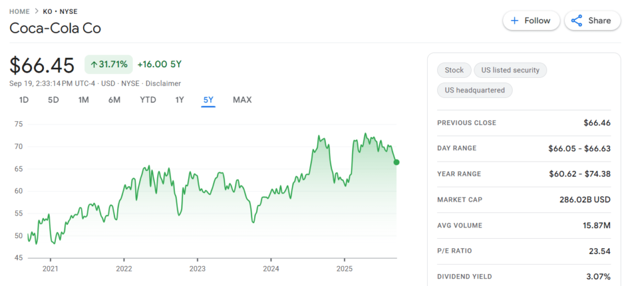Click the US headquartered chip
Screen dimensions: 644x286
tap(475, 91)
